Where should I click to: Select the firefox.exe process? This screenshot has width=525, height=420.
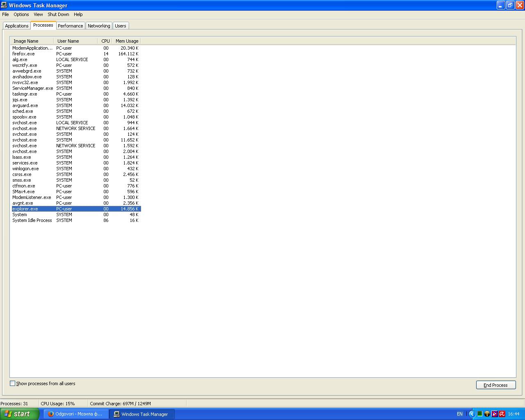[76, 54]
